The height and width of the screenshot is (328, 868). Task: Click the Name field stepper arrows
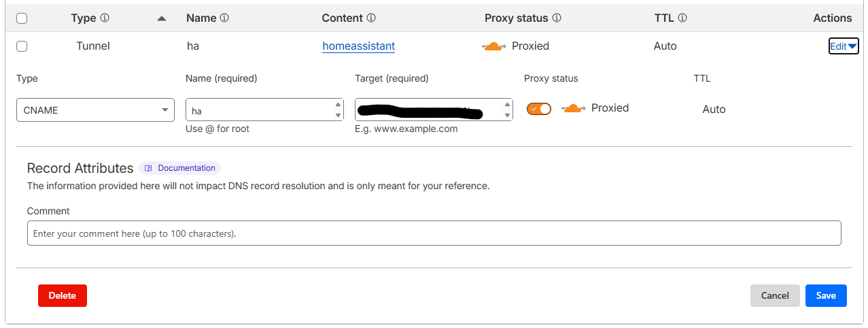click(x=338, y=110)
